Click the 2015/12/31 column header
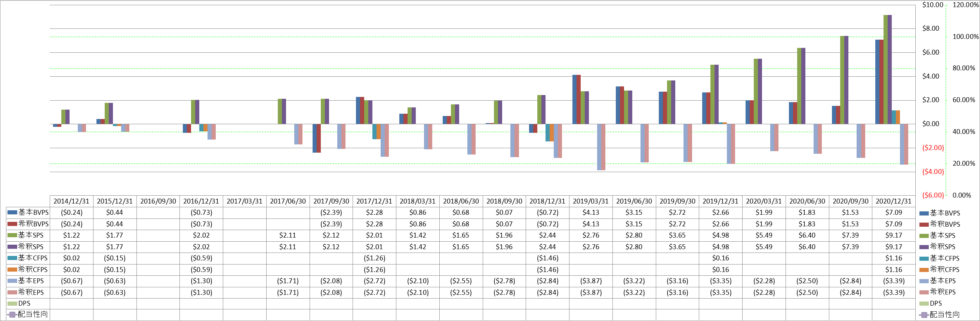This screenshot has height=321, width=980. tap(115, 201)
